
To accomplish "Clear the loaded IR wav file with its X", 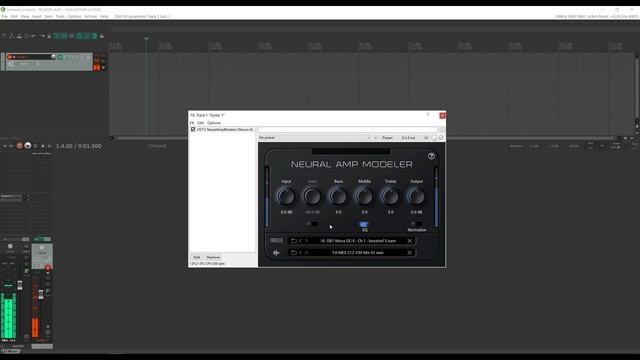I will tap(409, 253).
